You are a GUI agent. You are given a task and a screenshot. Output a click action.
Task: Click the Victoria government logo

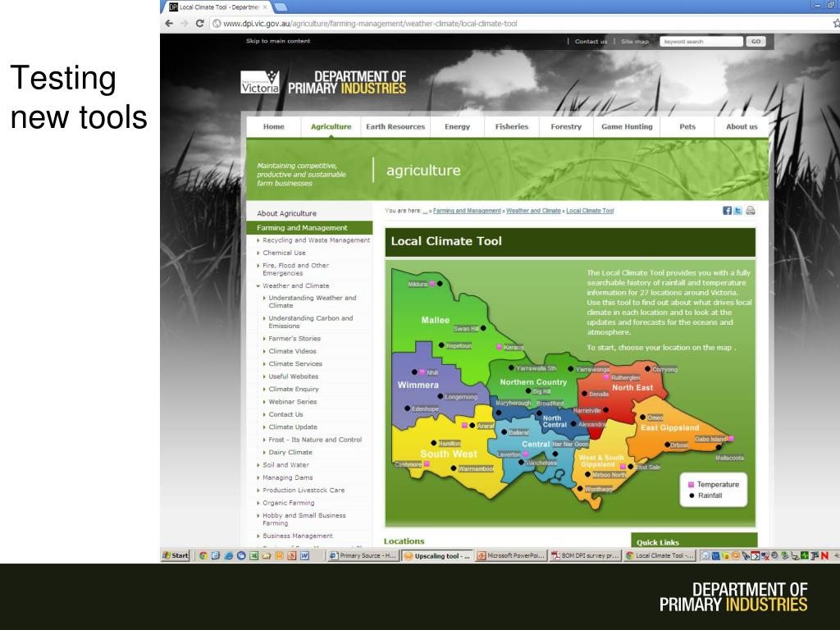click(x=260, y=82)
